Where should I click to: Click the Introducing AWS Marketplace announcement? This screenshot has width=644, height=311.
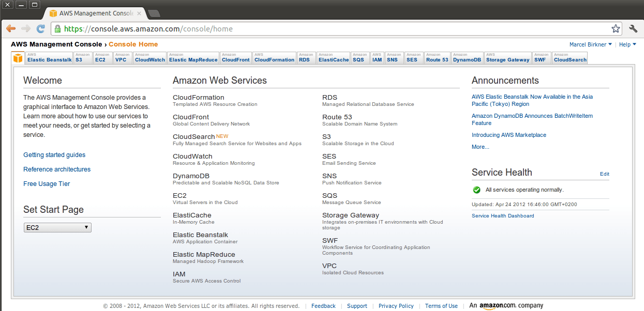point(508,135)
